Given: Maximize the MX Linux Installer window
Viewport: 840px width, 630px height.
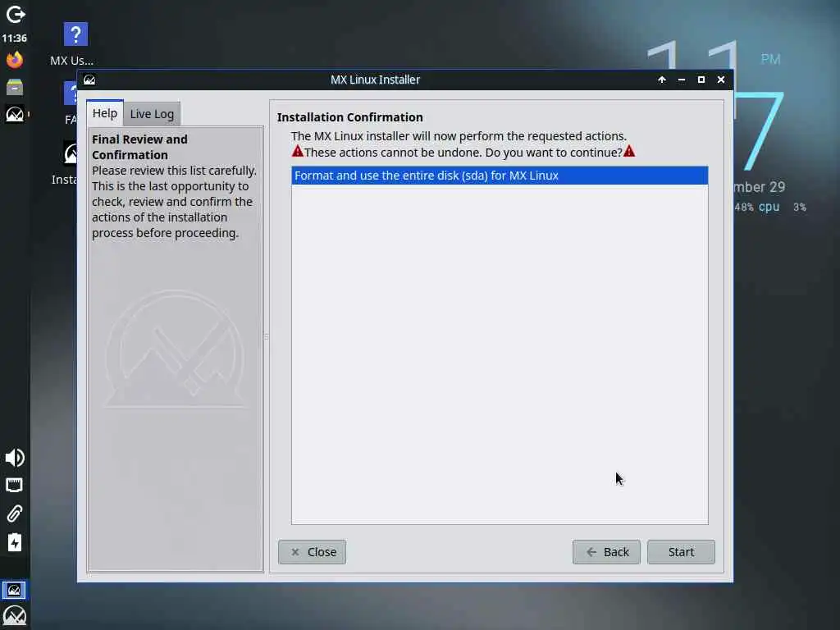Looking at the screenshot, I should coord(701,80).
